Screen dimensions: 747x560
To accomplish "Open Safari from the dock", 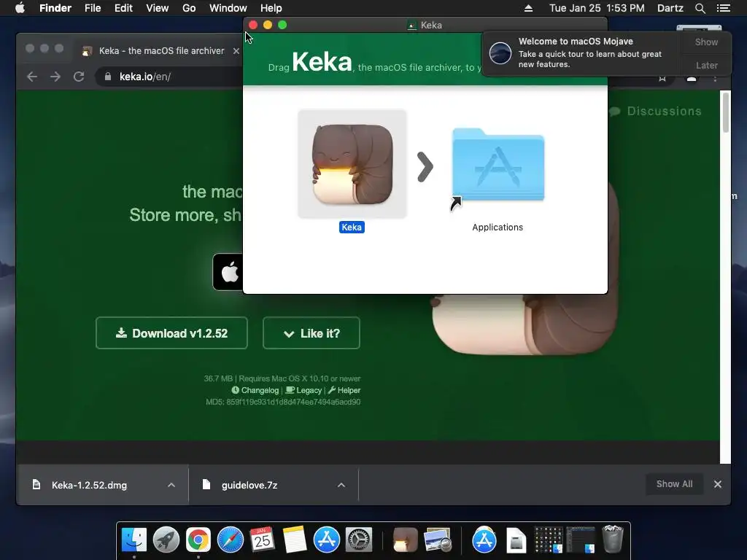I will (230, 540).
